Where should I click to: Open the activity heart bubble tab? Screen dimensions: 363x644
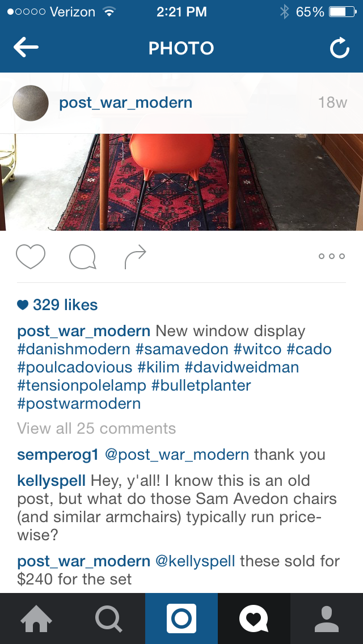pos(254,618)
